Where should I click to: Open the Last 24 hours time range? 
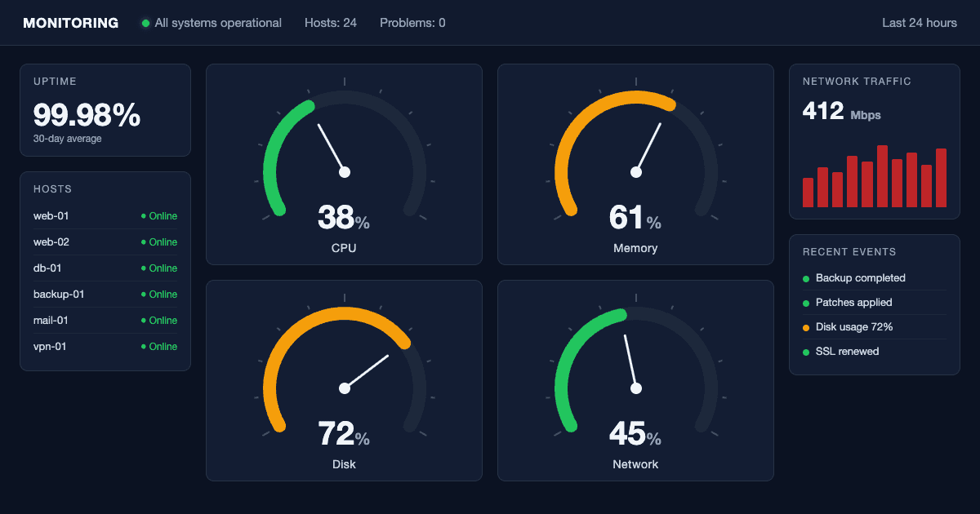point(920,23)
